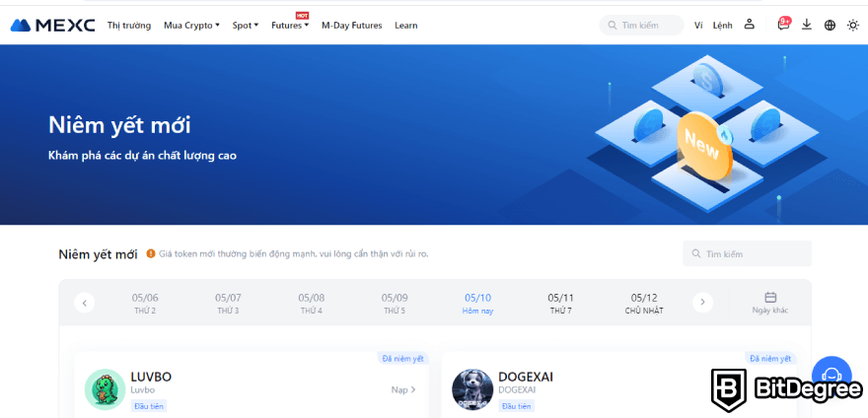Select the 05/10 Hôm nay date tab
Viewport: 868px width, 418px height.
477,304
